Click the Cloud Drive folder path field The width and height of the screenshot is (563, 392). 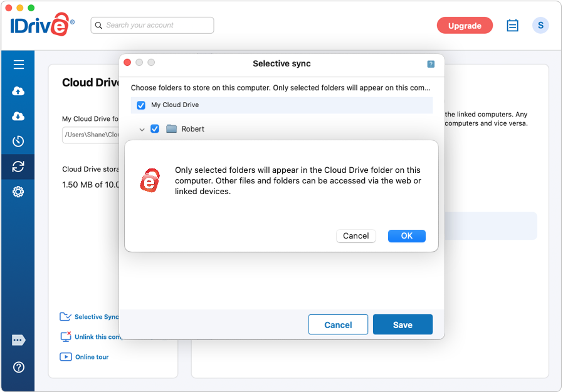pyautogui.click(x=90, y=135)
